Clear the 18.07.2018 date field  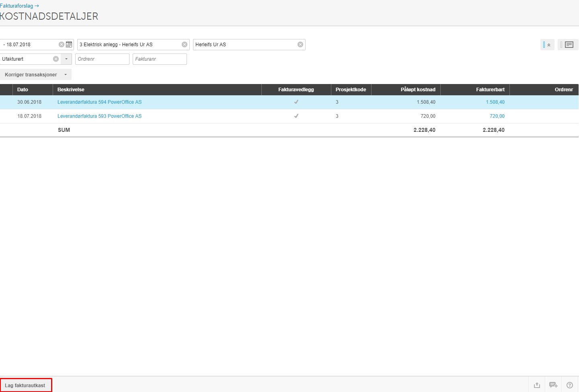[x=62, y=45]
